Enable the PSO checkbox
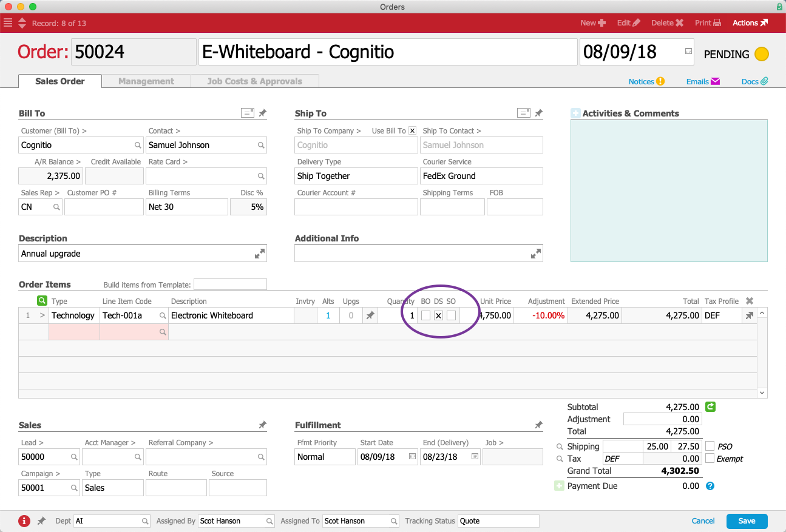 [x=710, y=446]
